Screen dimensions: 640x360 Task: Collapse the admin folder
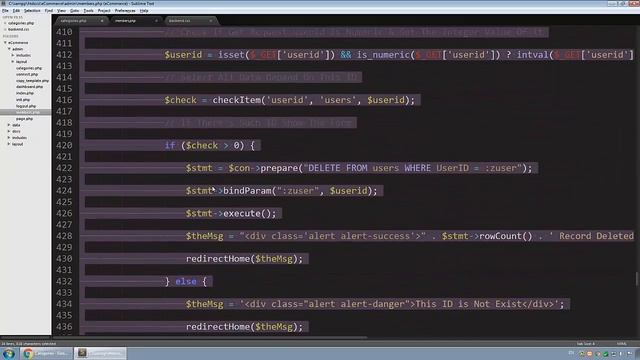click(9, 49)
